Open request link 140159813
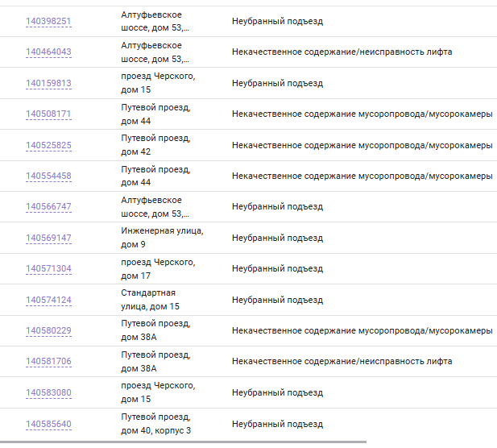Screen dimensions: 497x448 (48, 83)
